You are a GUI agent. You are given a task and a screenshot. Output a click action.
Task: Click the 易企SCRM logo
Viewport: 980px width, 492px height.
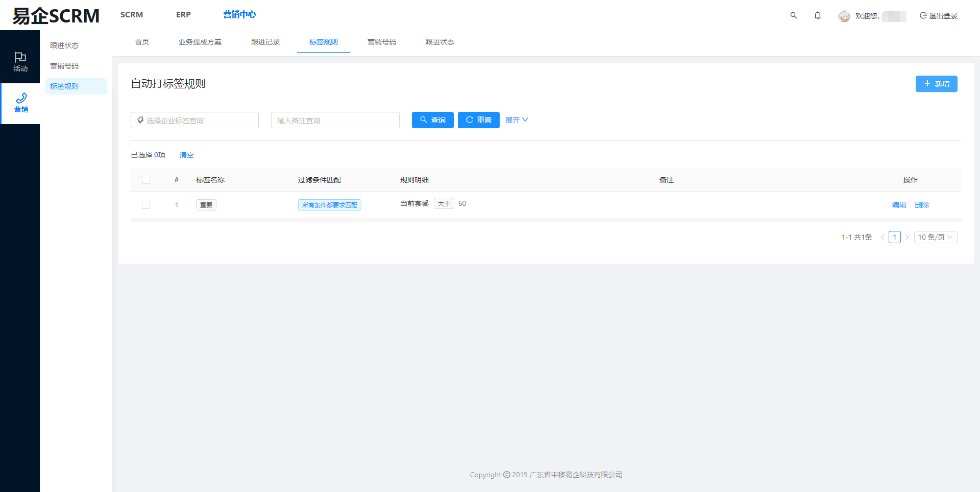tap(56, 16)
